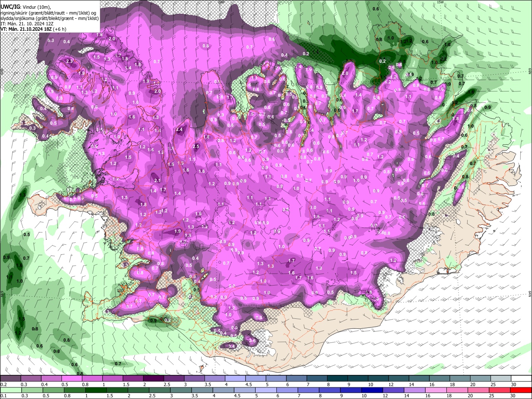This screenshot has width=532, height=399.
Task: Click the '(+6 h)' forecast offset text
Action: 59,29
